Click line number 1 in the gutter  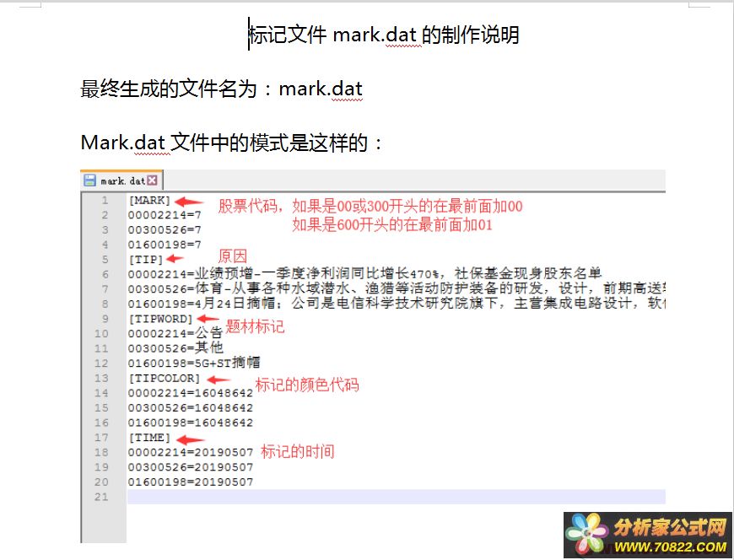(105, 201)
